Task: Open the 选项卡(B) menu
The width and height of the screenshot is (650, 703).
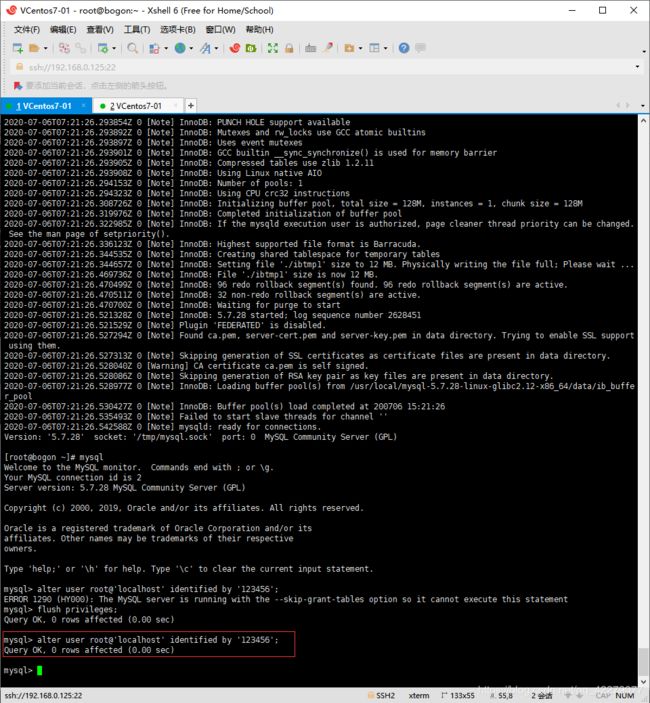Action: 178,30
